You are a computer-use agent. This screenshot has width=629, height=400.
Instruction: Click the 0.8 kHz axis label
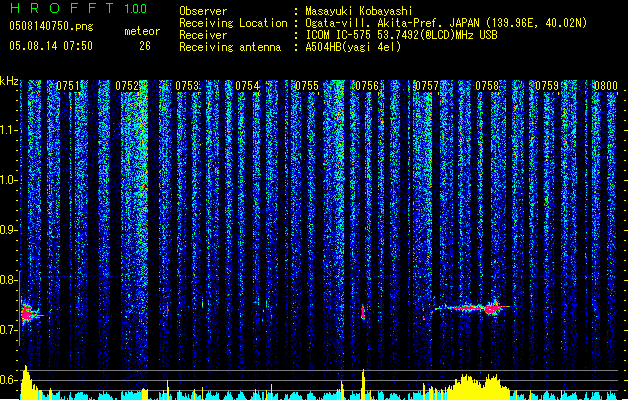9,280
